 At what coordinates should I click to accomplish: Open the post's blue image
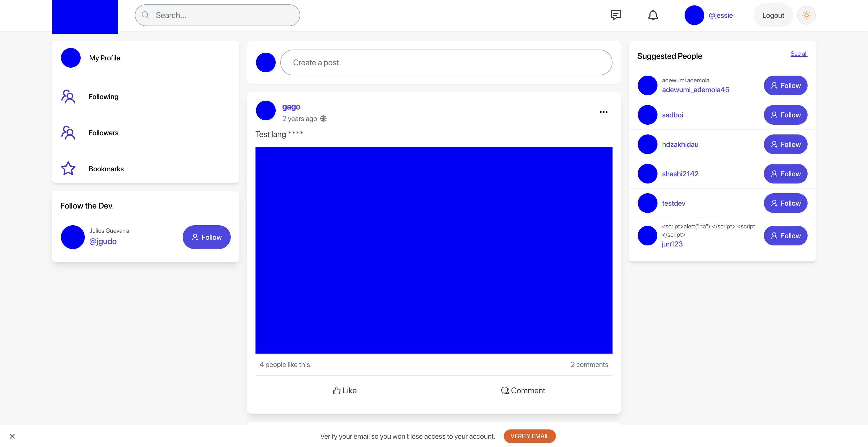pos(434,250)
